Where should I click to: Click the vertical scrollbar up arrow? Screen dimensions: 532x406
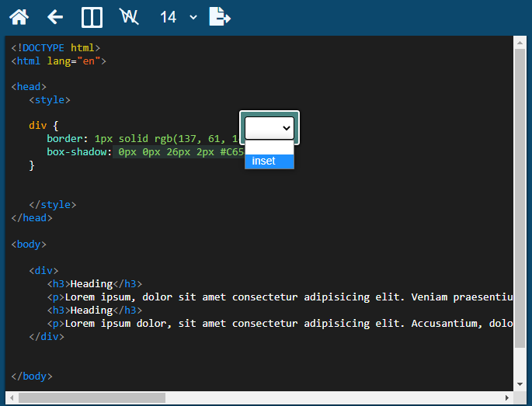coord(520,43)
